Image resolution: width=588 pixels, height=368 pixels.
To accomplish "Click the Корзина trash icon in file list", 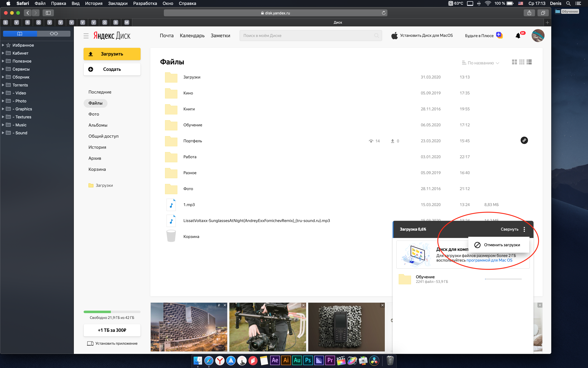I will [x=171, y=236].
